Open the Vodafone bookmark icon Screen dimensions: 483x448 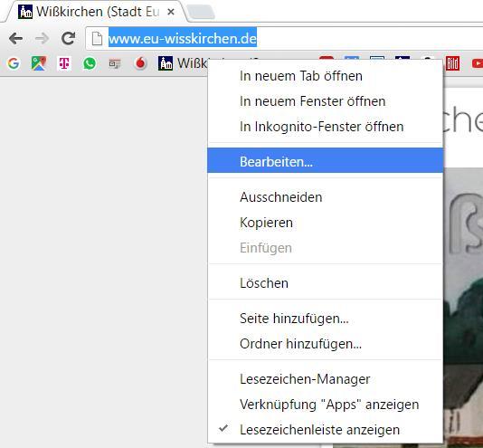(x=140, y=63)
